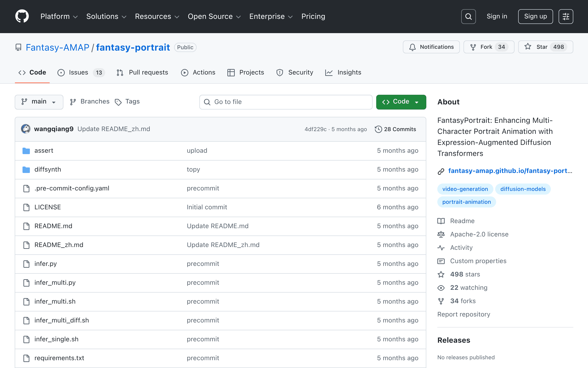Click Sign in link
Screen dimensions: 588x368
pos(497,16)
